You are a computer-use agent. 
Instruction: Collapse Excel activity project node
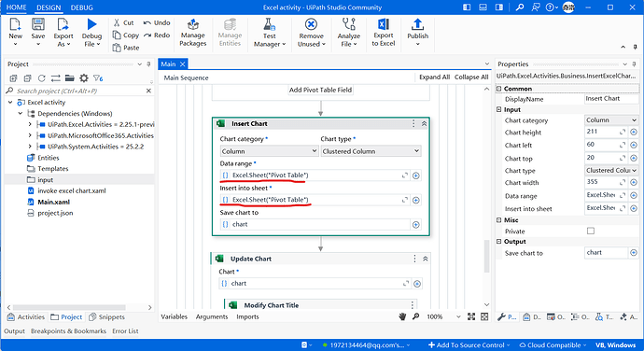tap(10, 103)
